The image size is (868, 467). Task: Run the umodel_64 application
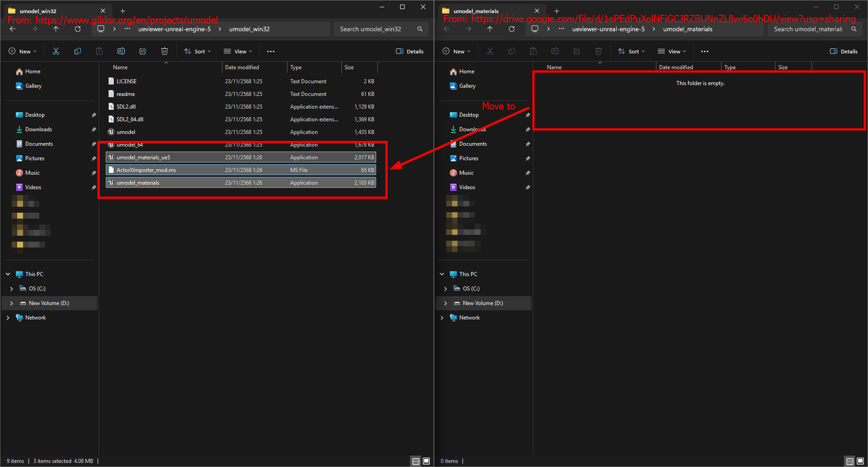(130, 145)
